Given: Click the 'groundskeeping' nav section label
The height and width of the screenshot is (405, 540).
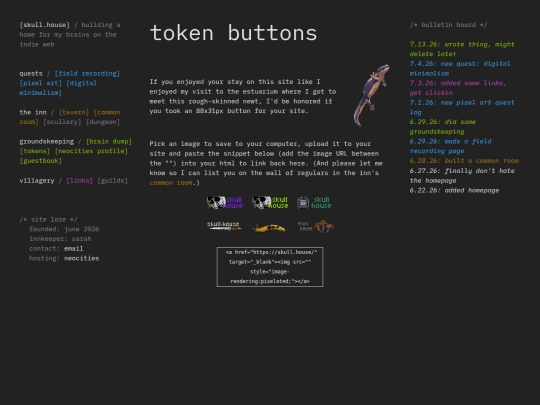Looking at the screenshot, I should [x=46, y=142].
